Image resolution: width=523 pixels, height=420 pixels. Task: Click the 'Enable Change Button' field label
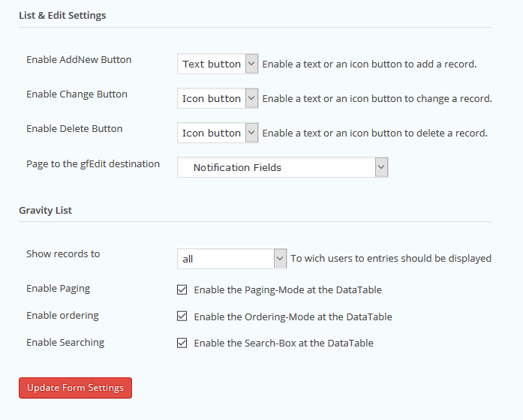point(77,94)
